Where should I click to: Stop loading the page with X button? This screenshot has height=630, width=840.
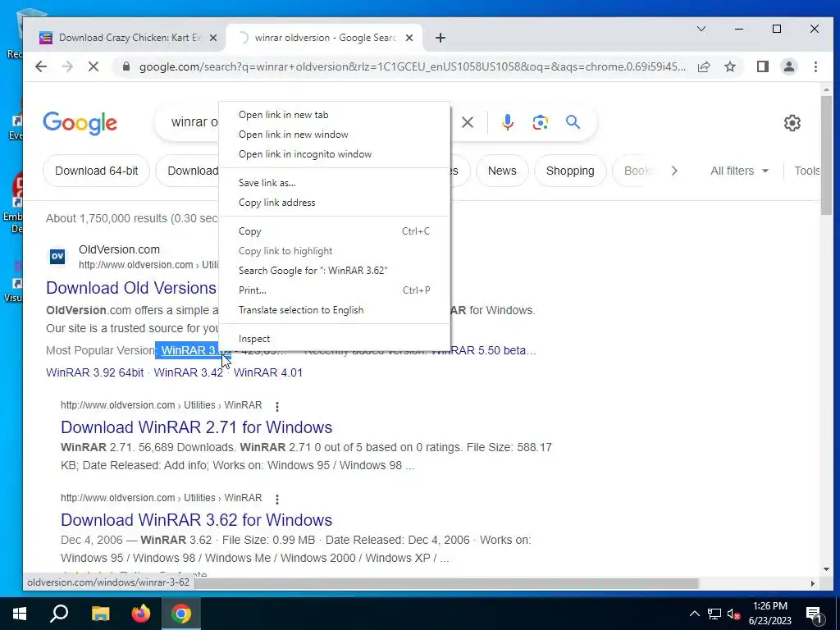[94, 66]
